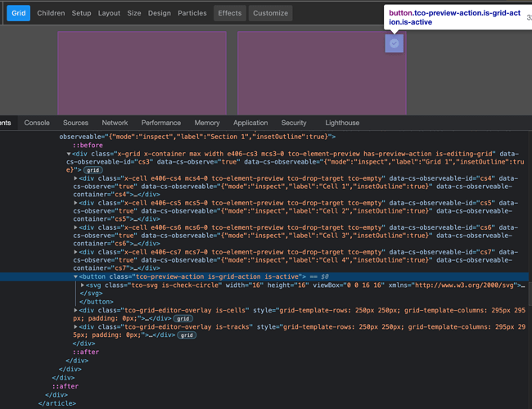Select the Grid tab in top bar

tap(18, 13)
